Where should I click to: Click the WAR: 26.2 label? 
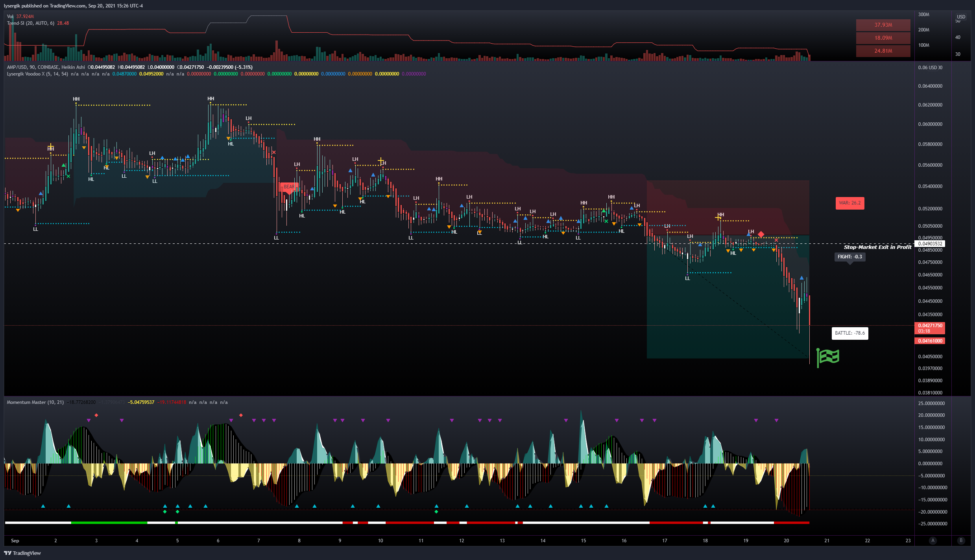pyautogui.click(x=850, y=203)
